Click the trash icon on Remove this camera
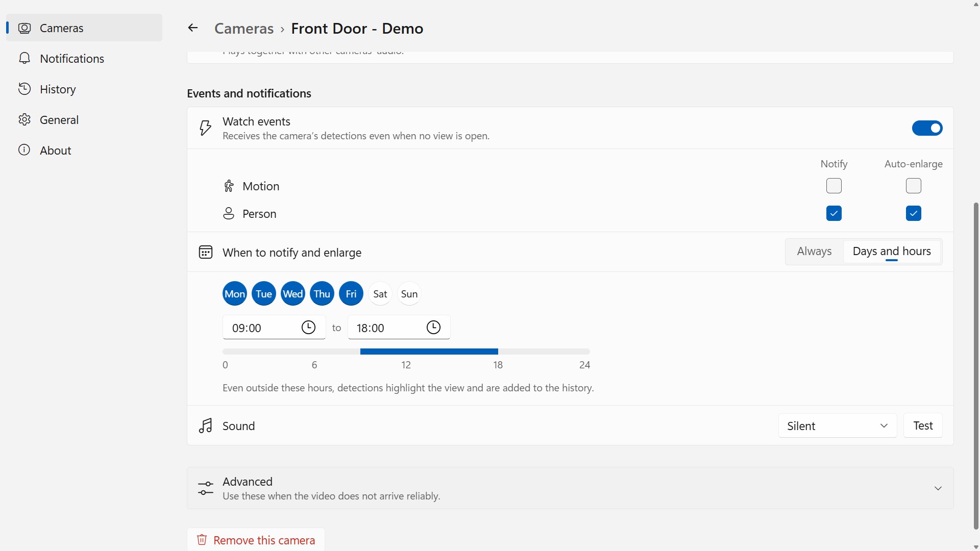The height and width of the screenshot is (551, 980). (x=202, y=540)
